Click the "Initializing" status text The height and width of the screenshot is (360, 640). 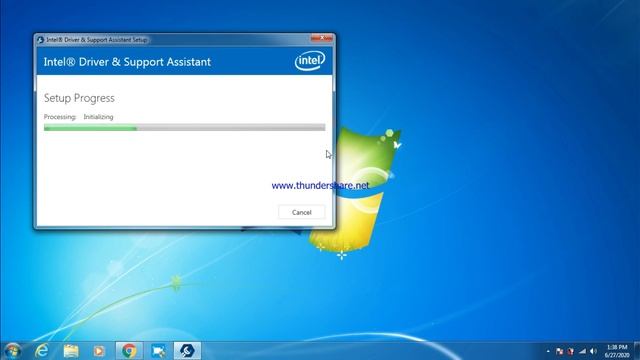pos(98,117)
